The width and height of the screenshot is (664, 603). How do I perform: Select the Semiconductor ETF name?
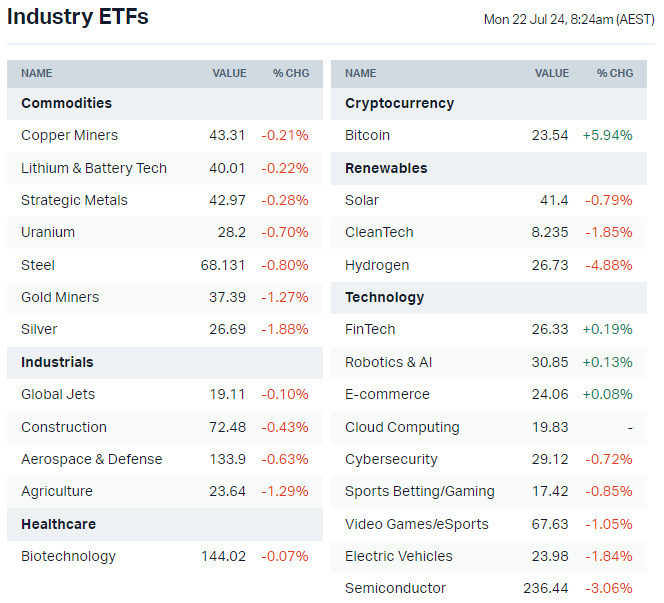point(395,588)
